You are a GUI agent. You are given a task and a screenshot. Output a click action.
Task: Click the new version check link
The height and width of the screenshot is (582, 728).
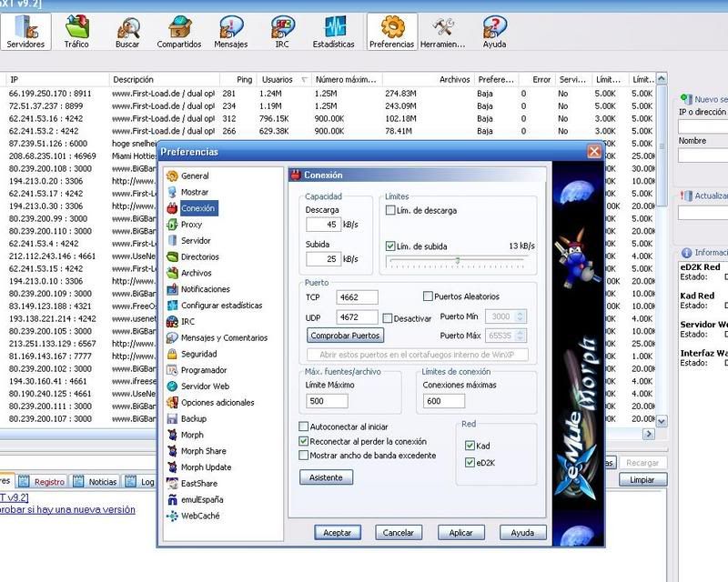67,509
